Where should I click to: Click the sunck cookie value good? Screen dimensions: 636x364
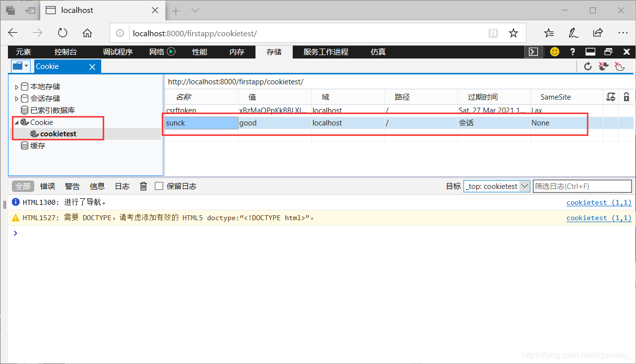point(275,123)
